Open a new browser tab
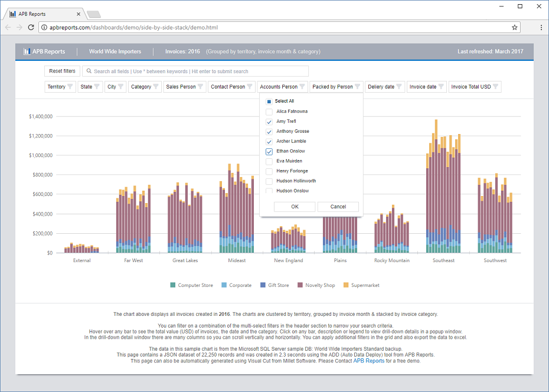 tap(94, 14)
